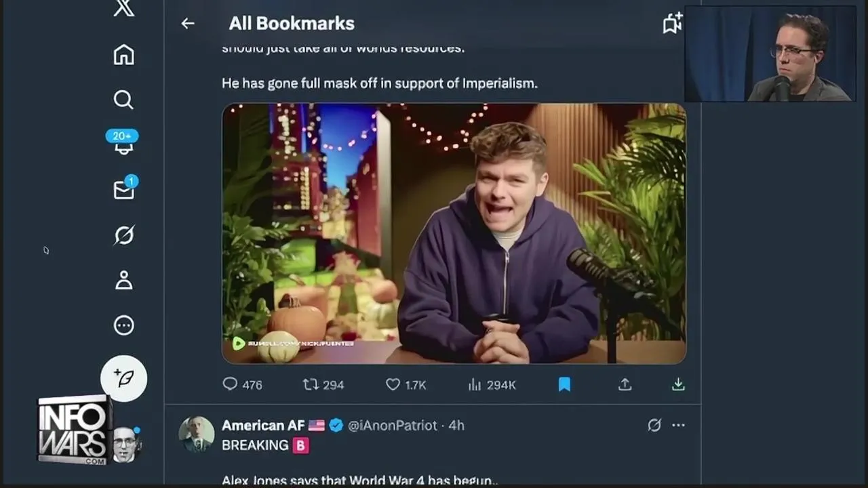
Task: Open the three-dot menu on American AF post
Action: (678, 425)
